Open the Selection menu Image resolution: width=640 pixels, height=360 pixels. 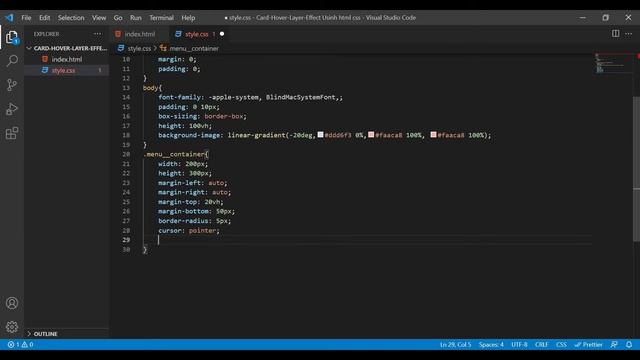(71, 18)
